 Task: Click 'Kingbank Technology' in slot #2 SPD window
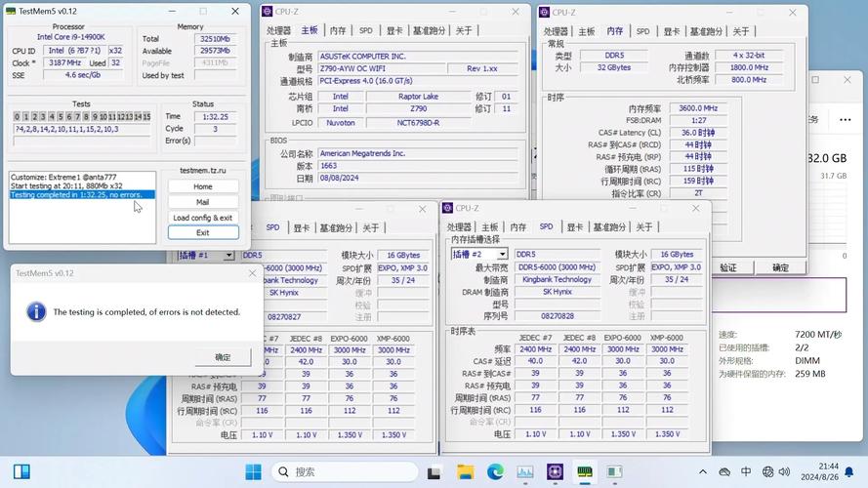click(x=557, y=279)
